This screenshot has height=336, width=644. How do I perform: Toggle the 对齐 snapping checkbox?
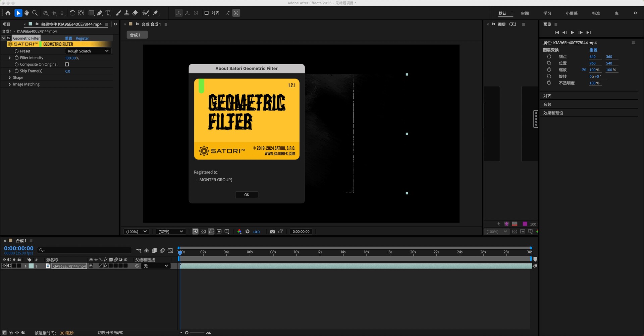click(x=207, y=13)
